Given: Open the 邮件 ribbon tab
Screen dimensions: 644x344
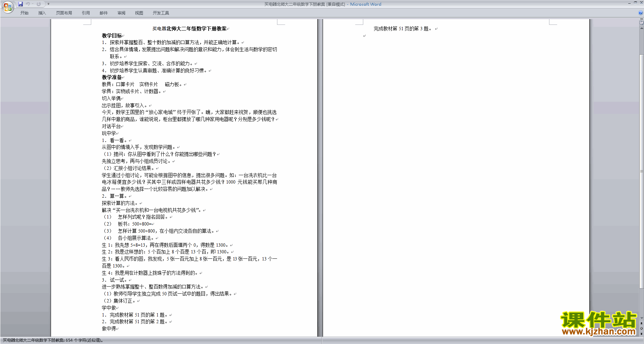Looking at the screenshot, I should [104, 13].
